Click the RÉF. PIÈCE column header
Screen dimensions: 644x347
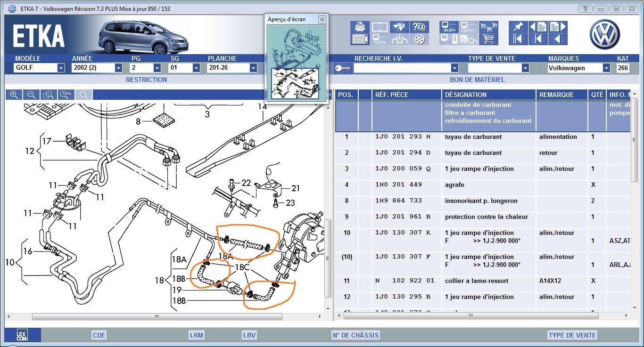pyautogui.click(x=406, y=95)
